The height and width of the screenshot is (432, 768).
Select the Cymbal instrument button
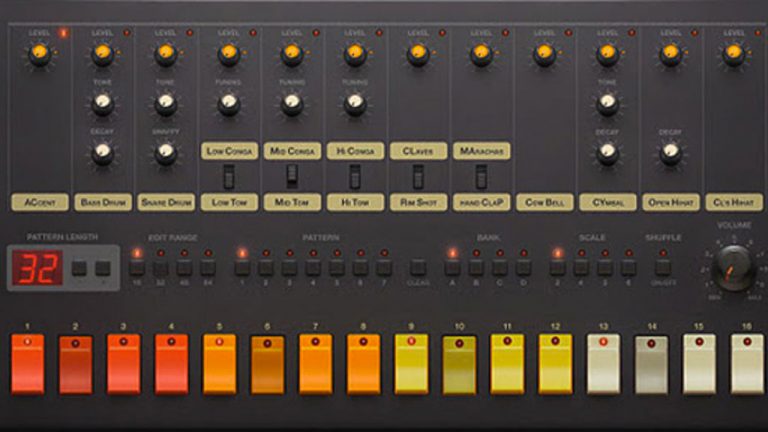(x=608, y=202)
